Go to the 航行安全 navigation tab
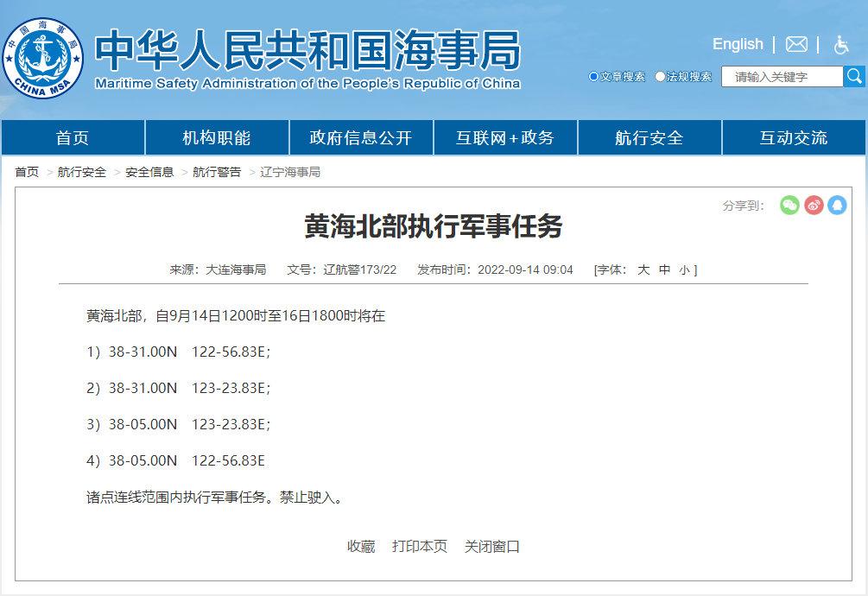Screen dimensions: 868x596 (x=649, y=137)
